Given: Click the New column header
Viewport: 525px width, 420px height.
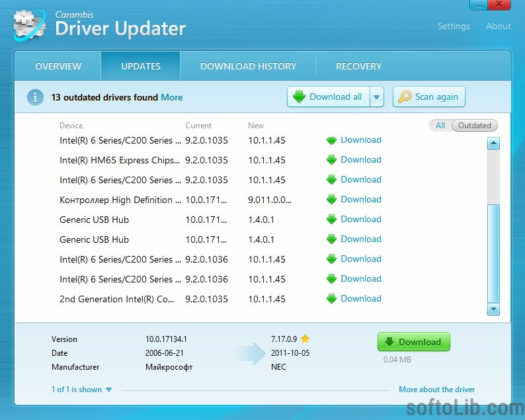Looking at the screenshot, I should click(256, 126).
